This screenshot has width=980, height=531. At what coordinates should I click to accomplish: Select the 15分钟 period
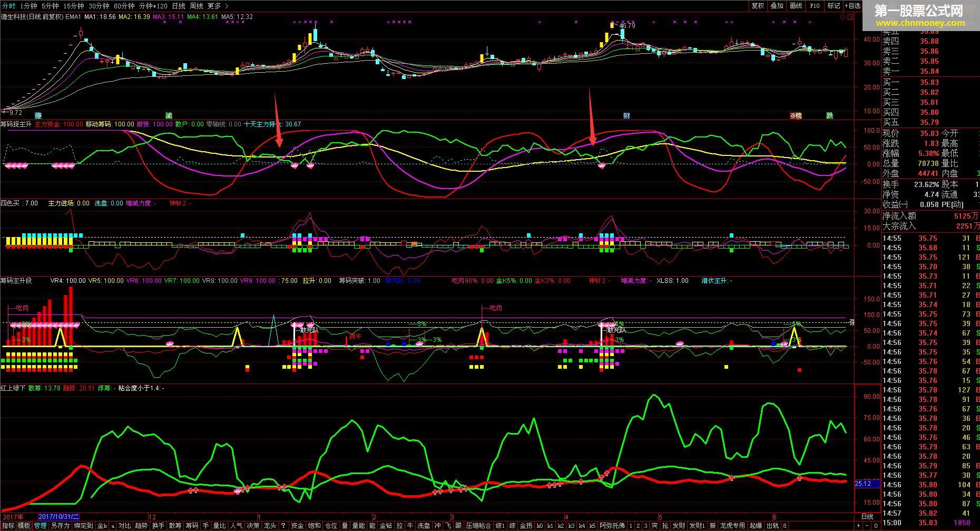[x=73, y=6]
